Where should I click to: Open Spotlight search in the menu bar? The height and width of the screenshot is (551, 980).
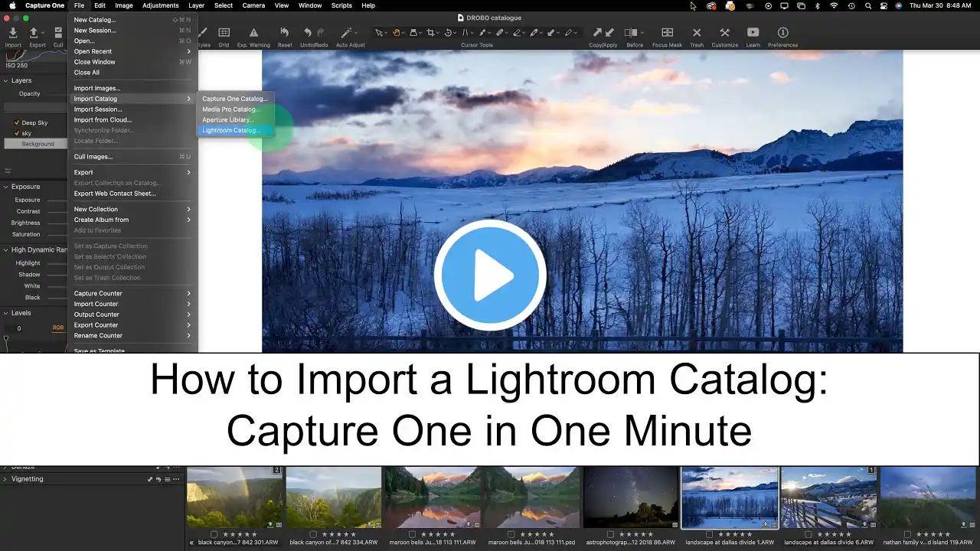coord(868,5)
